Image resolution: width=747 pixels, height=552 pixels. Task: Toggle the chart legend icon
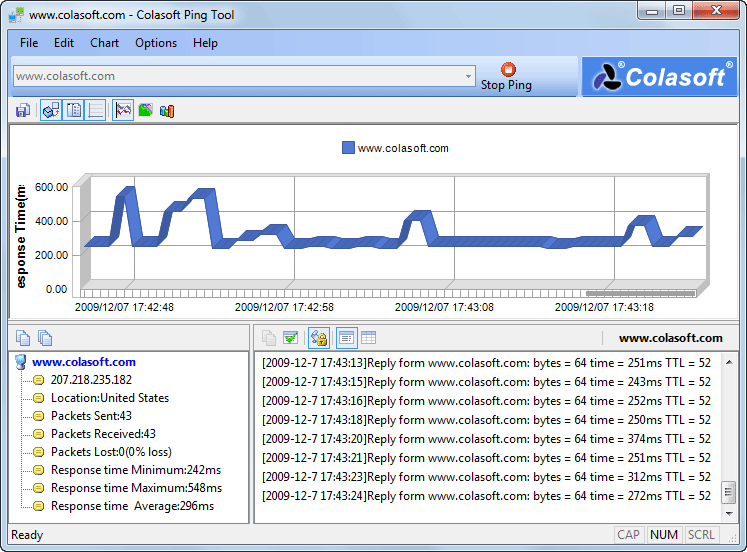[73, 110]
